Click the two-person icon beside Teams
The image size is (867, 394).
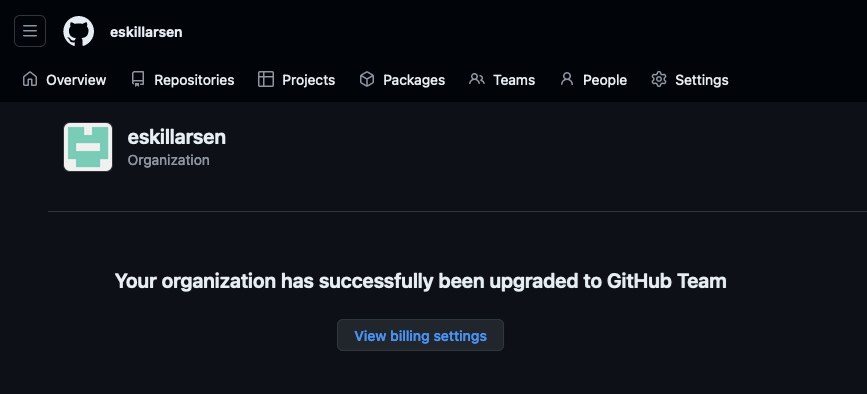477,79
